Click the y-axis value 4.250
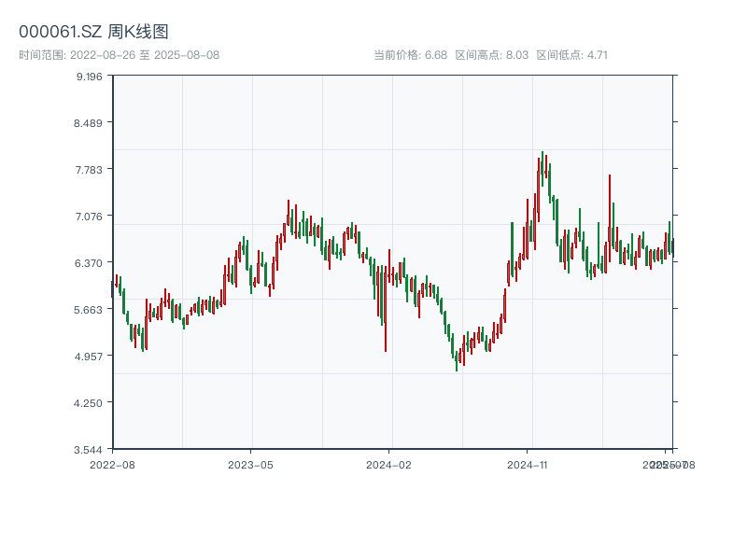 click(x=88, y=403)
